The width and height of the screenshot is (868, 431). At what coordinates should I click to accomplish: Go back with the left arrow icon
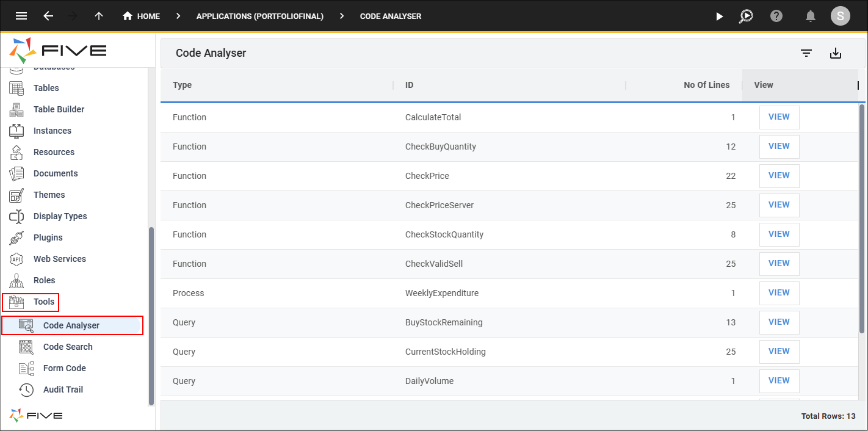click(48, 16)
